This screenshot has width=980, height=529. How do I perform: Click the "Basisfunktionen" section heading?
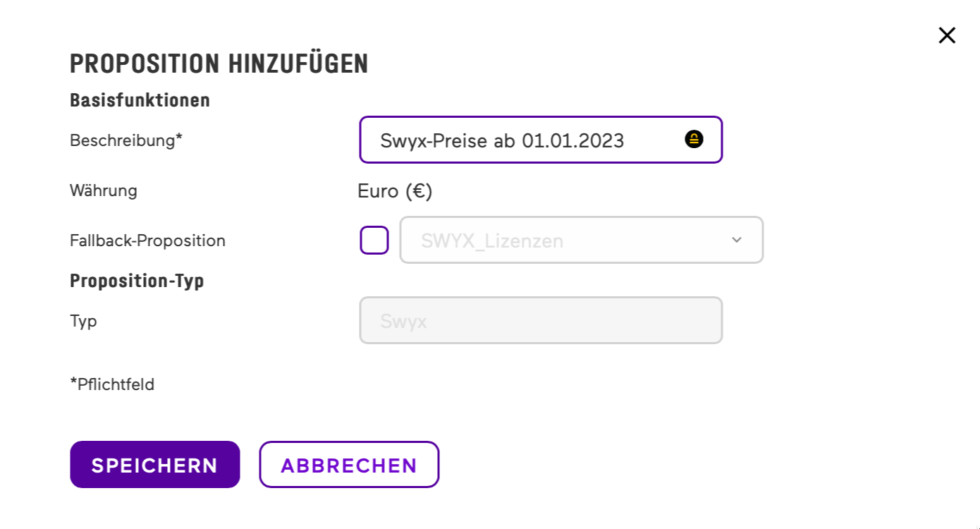pyautogui.click(x=140, y=100)
